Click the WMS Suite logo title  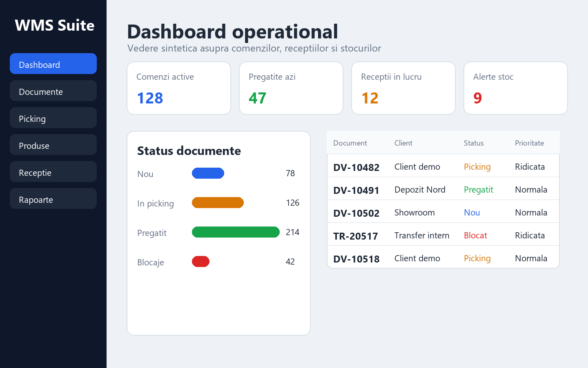[x=55, y=25]
